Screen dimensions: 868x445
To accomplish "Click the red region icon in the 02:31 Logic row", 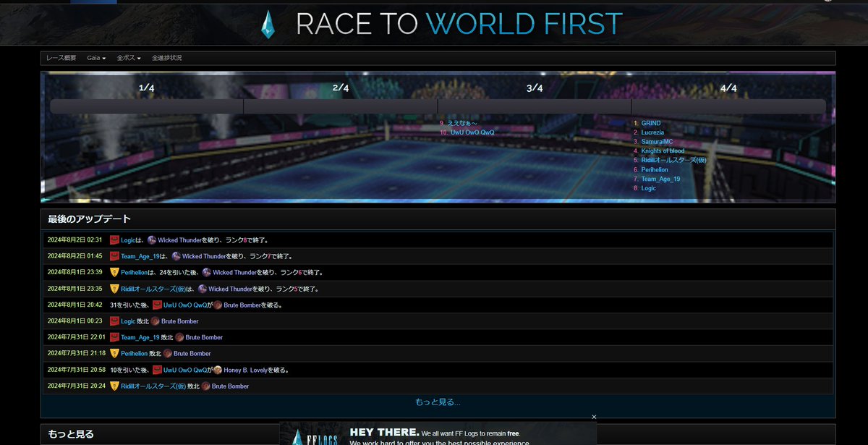I will tap(114, 240).
